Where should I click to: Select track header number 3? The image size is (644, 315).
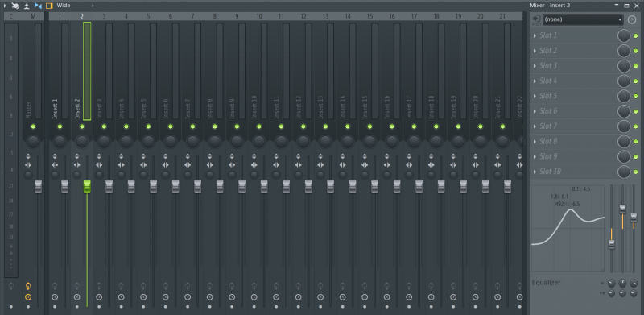tap(104, 16)
